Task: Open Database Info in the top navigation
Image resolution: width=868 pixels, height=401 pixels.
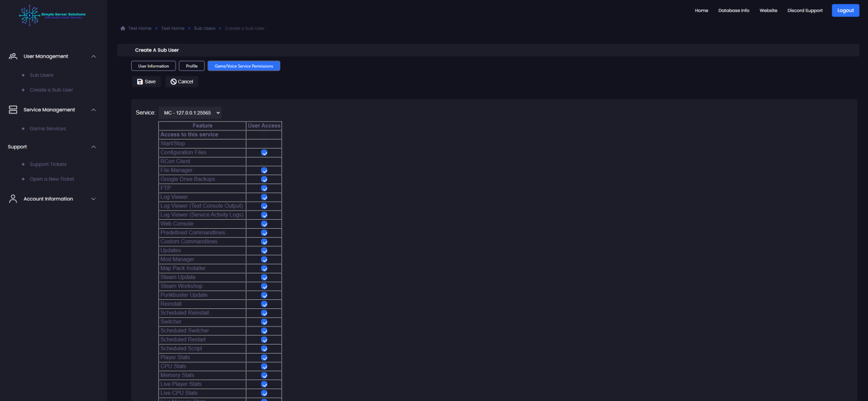Action: (734, 11)
